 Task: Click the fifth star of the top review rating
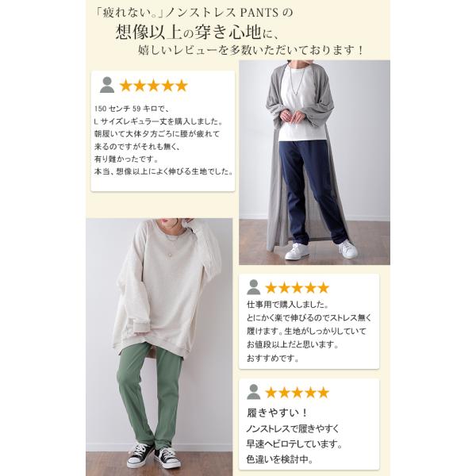[x=182, y=86]
